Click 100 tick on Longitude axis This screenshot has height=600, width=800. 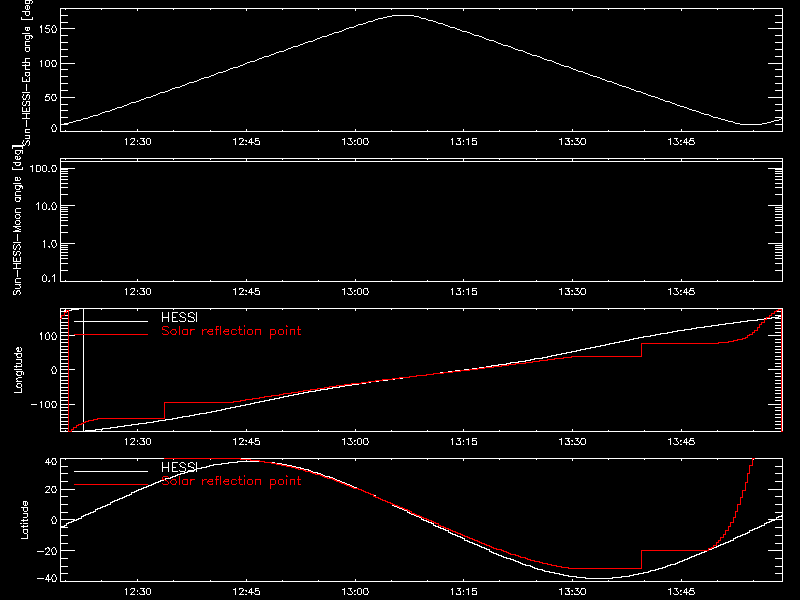48,336
